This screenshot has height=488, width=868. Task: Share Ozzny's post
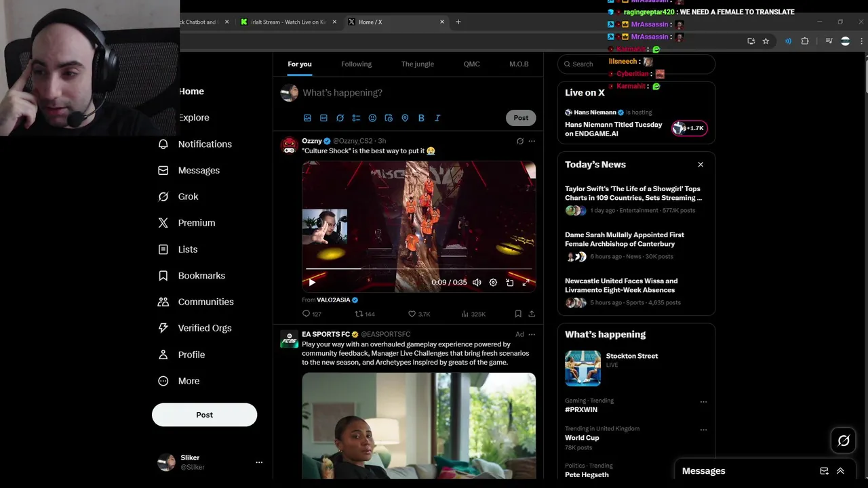(x=532, y=314)
